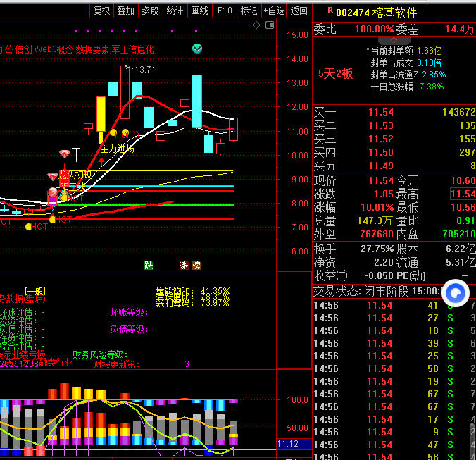Click the 涨 marker icon

tap(184, 265)
